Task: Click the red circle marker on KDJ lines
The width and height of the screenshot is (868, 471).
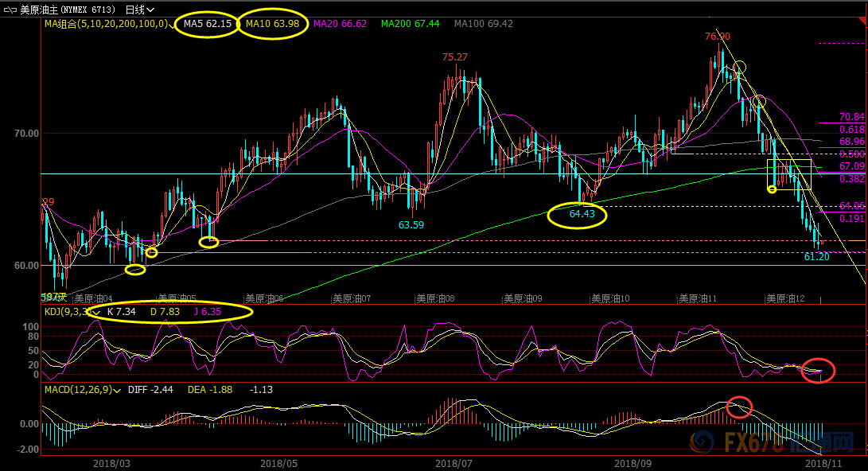Action: (818, 371)
